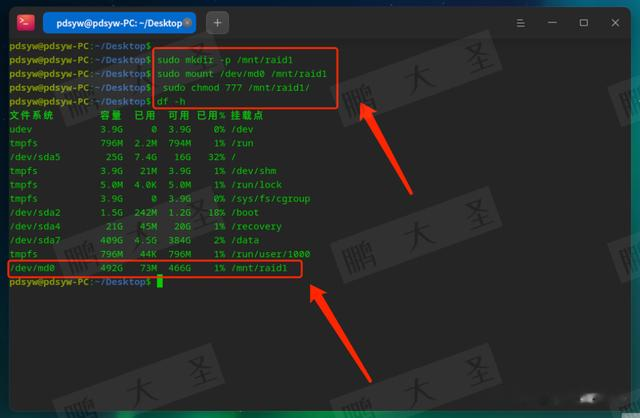Click the '492G' capacity value
Image resolution: width=640 pixels, height=418 pixels.
point(111,268)
